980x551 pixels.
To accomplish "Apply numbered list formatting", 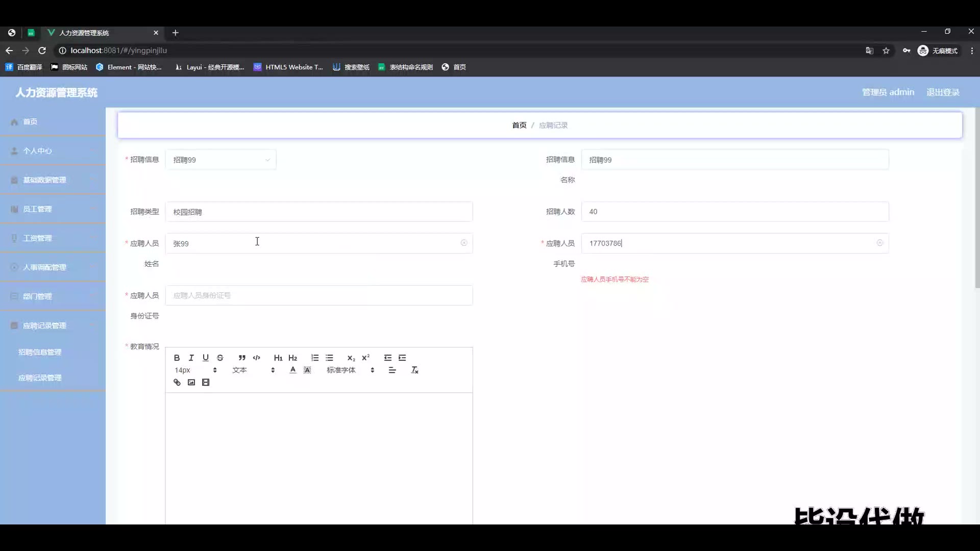I will point(315,358).
